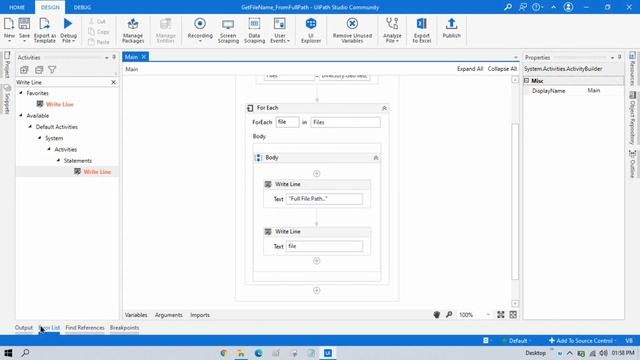Clear the activities search box
The height and width of the screenshot is (360, 640).
pos(113,82)
